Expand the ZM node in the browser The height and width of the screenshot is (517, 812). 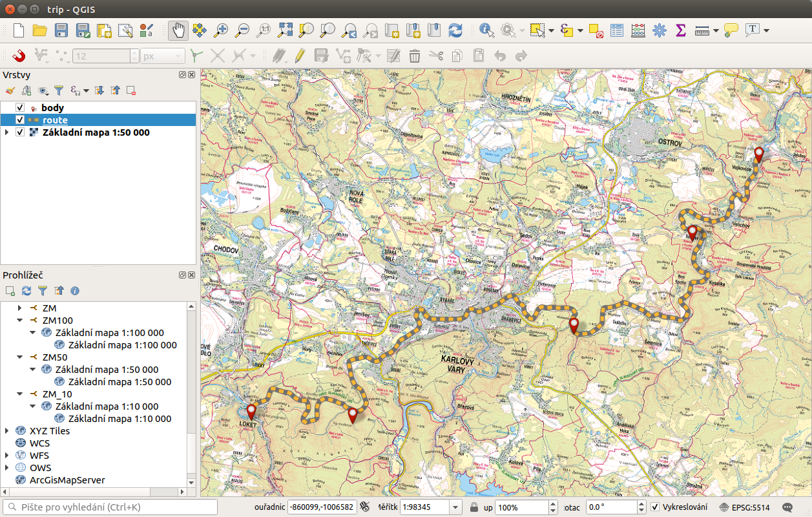coord(19,308)
